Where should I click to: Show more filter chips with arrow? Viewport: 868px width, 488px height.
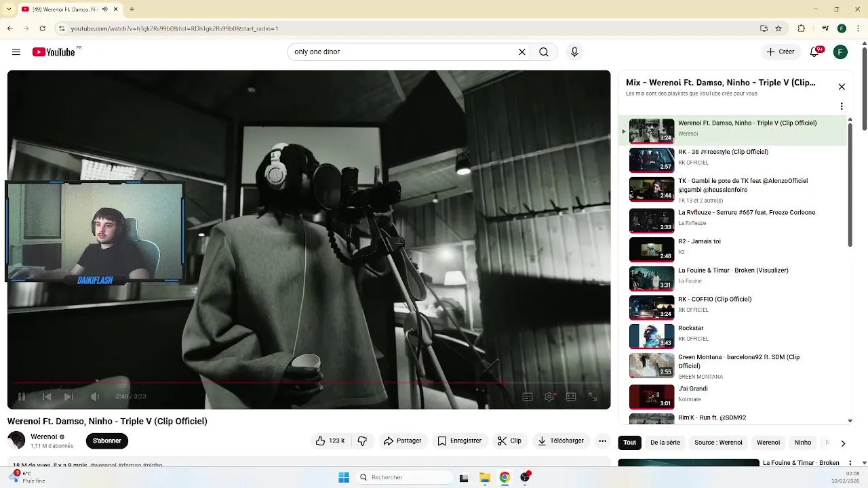click(843, 443)
